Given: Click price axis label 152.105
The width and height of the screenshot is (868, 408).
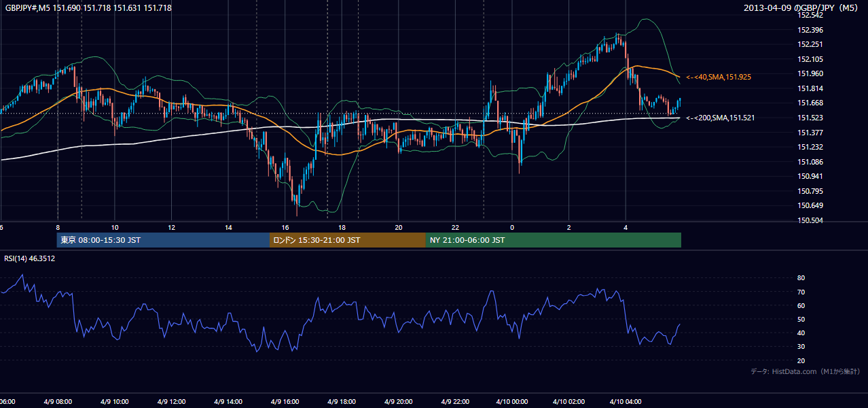Looking at the screenshot, I should point(810,59).
